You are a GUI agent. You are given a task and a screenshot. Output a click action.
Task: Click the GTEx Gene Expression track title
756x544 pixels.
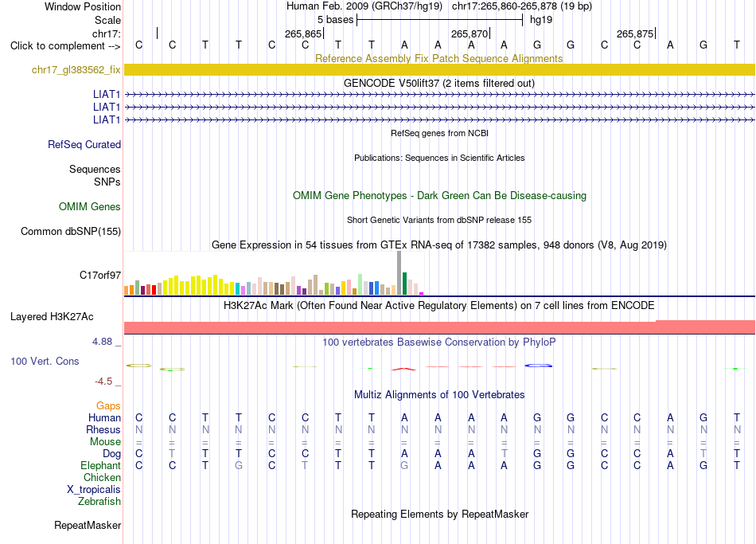439,245
